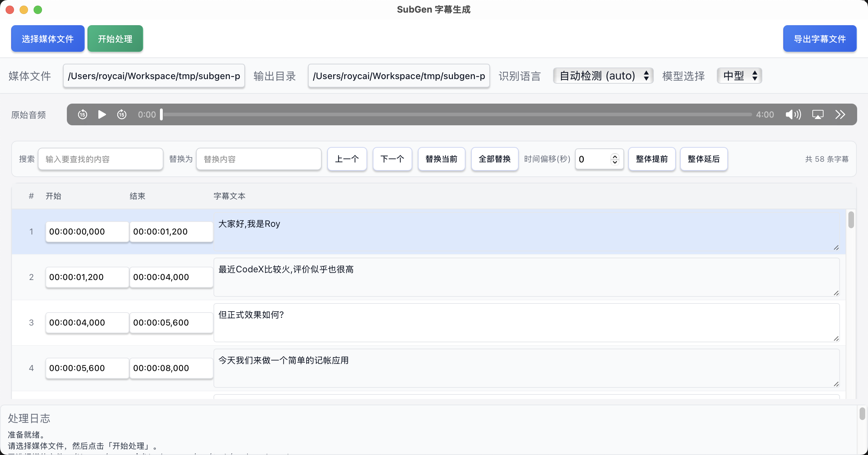Open AirPlay output for the audio
The width and height of the screenshot is (868, 455).
click(x=818, y=114)
